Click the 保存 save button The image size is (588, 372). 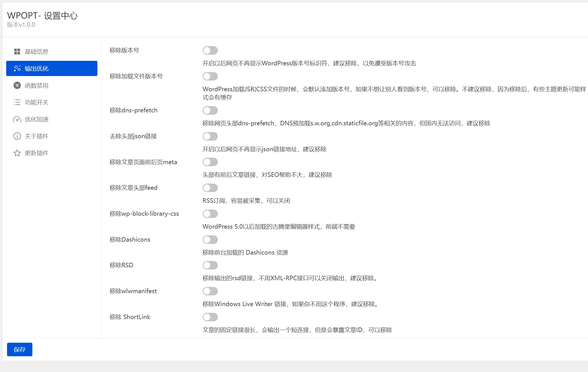pos(20,349)
